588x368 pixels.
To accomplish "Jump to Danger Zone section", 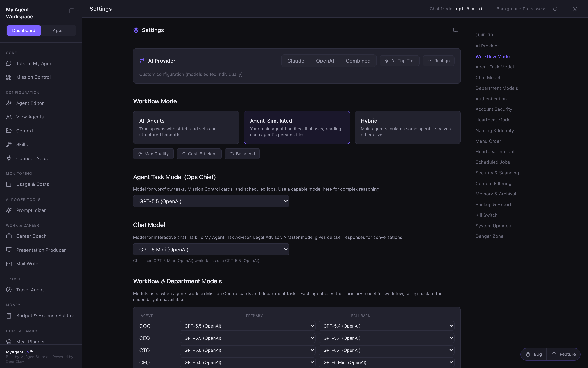I will [489, 236].
